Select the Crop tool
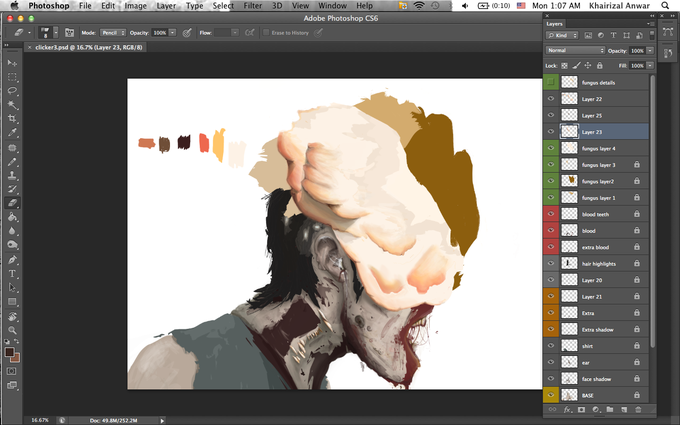680x425 pixels. [x=12, y=119]
